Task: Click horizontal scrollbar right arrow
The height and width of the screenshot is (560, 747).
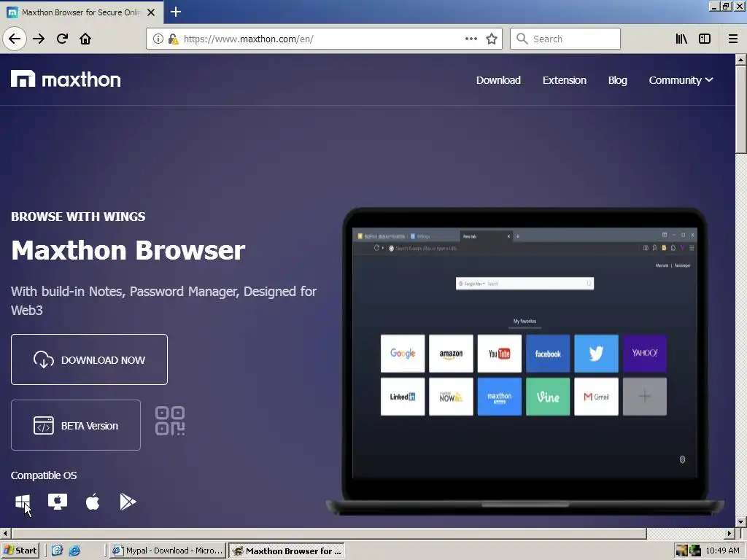Action: tap(729, 533)
